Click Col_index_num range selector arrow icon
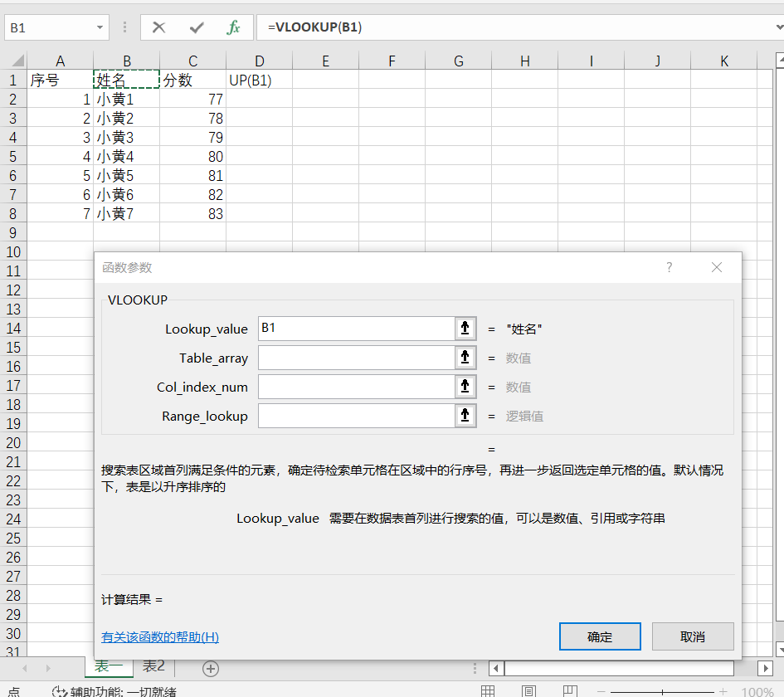 (x=465, y=387)
